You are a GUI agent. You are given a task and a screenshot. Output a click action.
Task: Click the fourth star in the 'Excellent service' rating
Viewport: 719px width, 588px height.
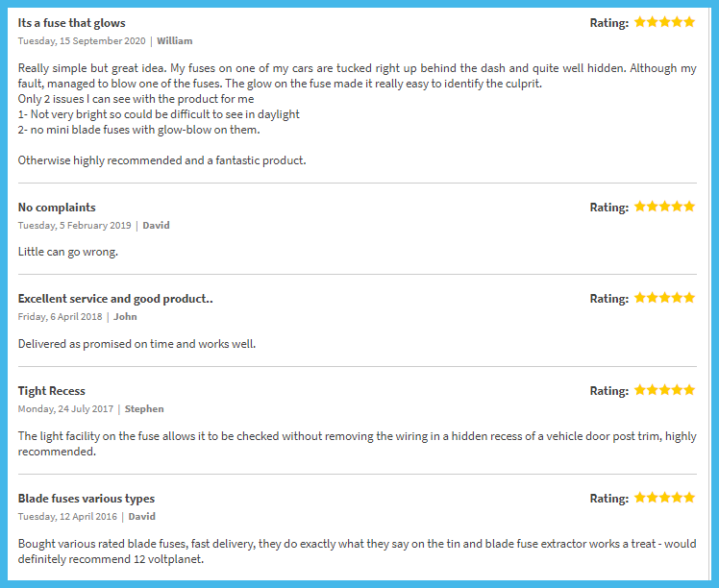coord(678,298)
